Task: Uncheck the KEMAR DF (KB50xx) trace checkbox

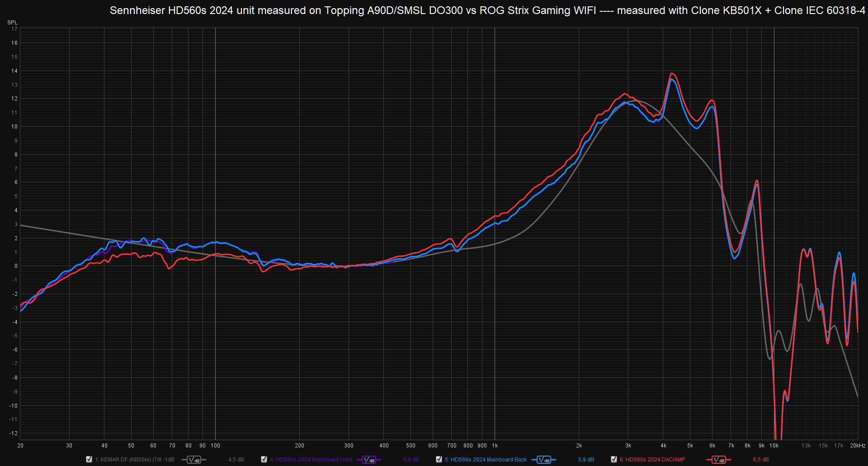Action: 89,459
